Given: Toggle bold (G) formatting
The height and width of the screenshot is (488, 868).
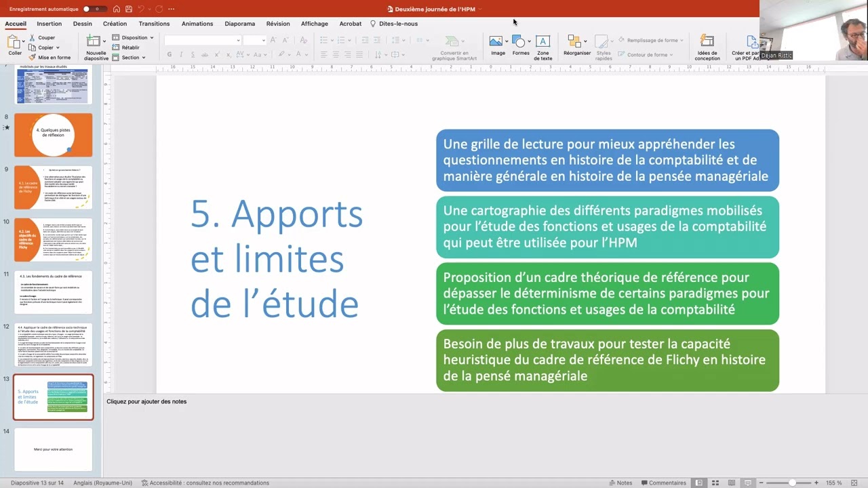Looking at the screenshot, I should [170, 54].
